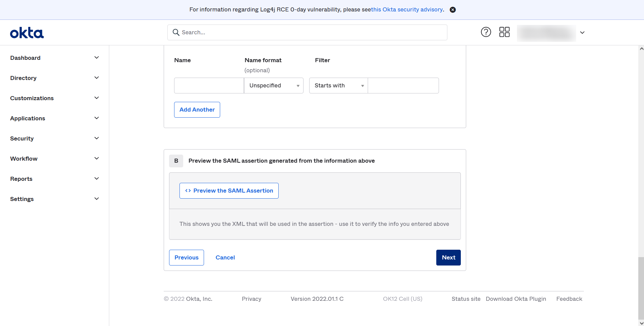The width and height of the screenshot is (644, 326).
Task: Click the apps grid icon
Action: (x=505, y=32)
